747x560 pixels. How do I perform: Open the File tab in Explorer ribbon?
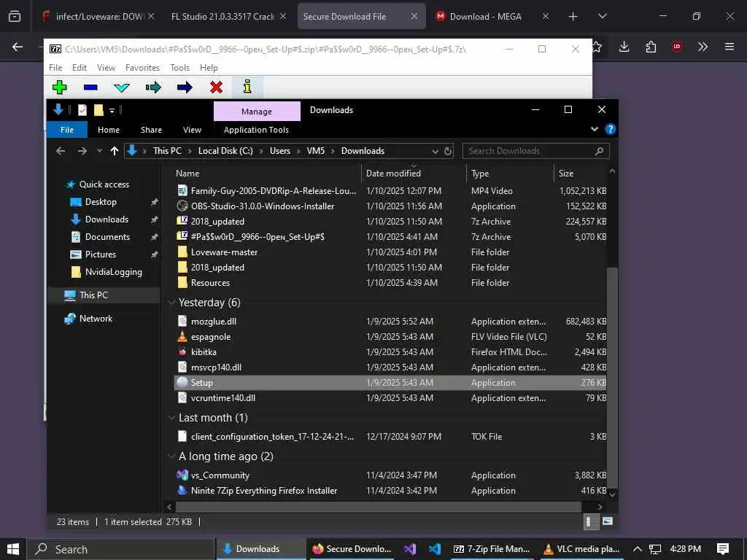(67, 130)
